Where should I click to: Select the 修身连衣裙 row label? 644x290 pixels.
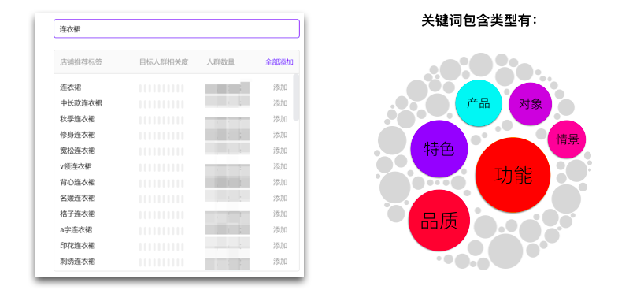pos(78,135)
